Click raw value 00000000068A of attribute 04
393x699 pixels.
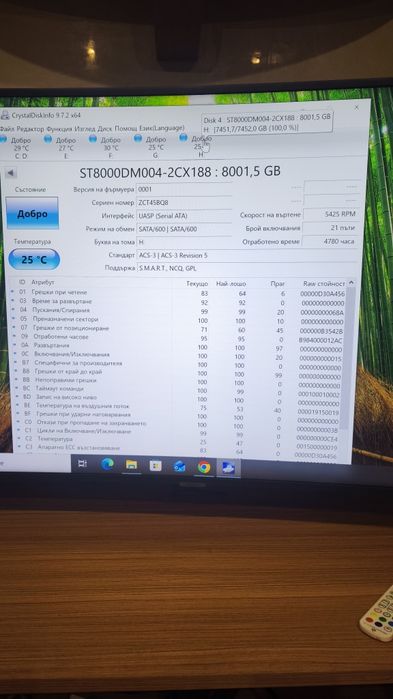coord(322,312)
